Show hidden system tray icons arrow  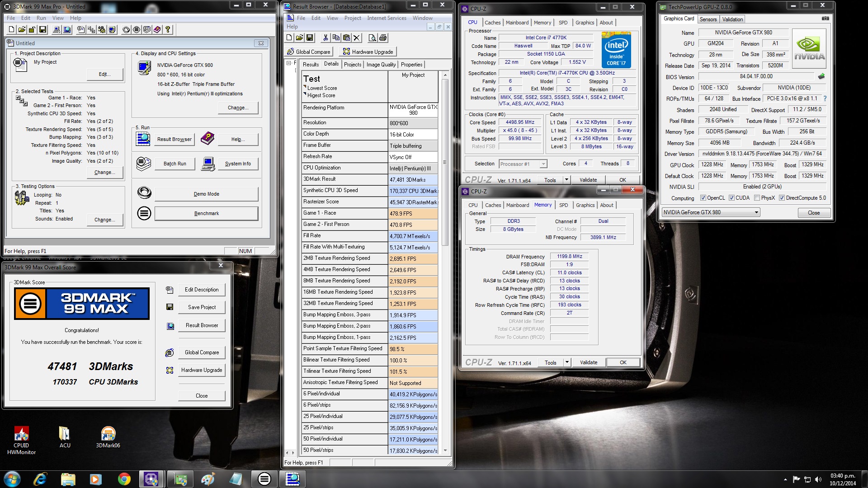785,479
